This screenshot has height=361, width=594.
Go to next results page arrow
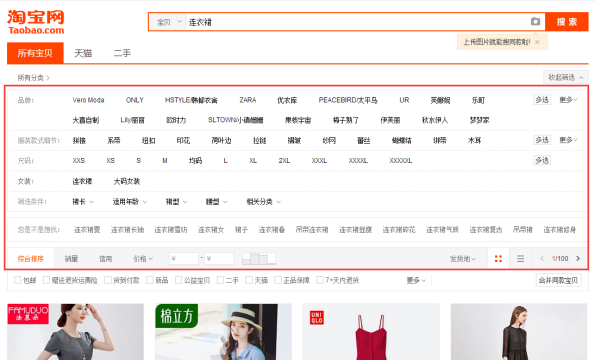[x=578, y=259]
